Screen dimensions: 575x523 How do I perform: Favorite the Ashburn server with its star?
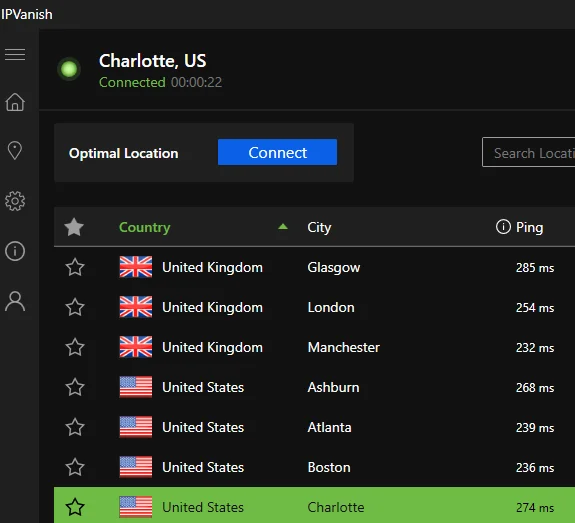(x=75, y=387)
